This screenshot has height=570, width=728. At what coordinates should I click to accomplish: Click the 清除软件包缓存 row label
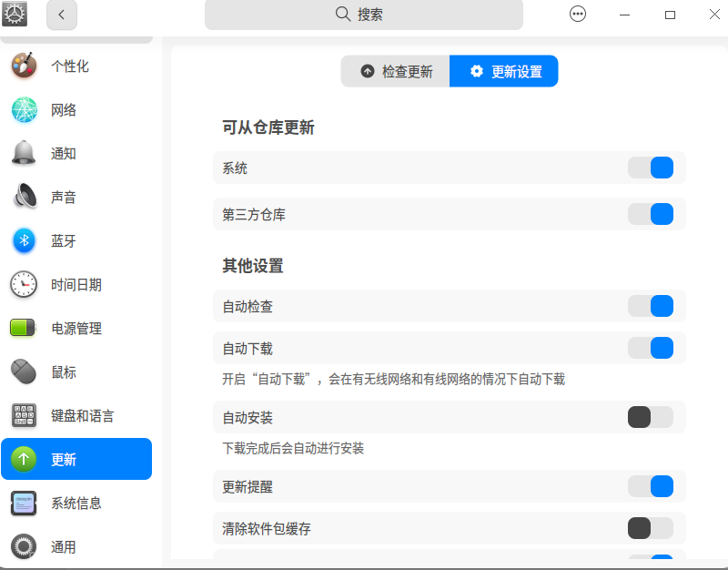(x=267, y=529)
